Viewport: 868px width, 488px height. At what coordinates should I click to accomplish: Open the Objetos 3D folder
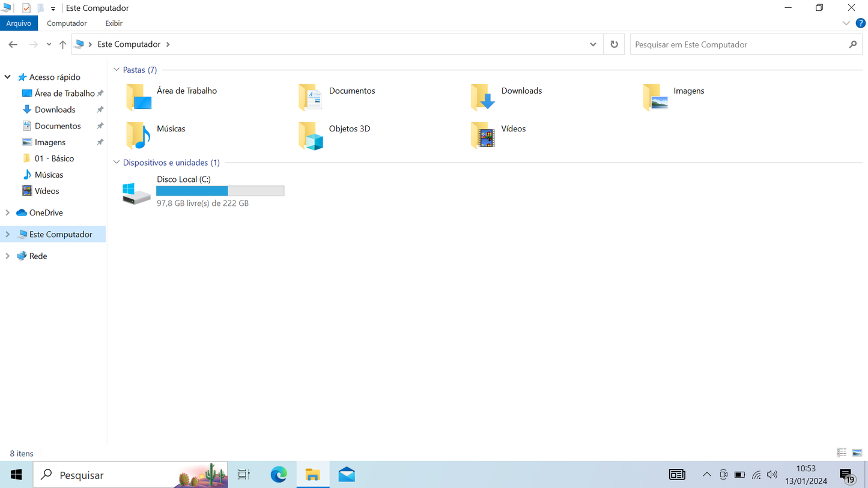click(x=311, y=135)
